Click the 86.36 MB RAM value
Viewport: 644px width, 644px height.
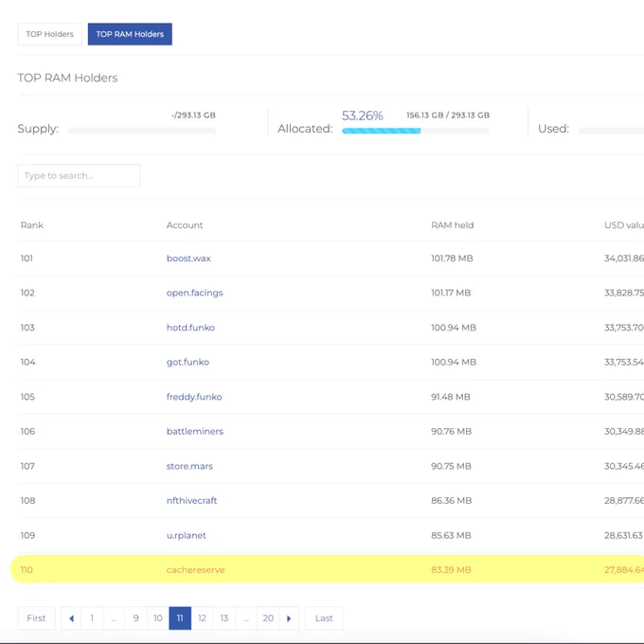point(451,501)
